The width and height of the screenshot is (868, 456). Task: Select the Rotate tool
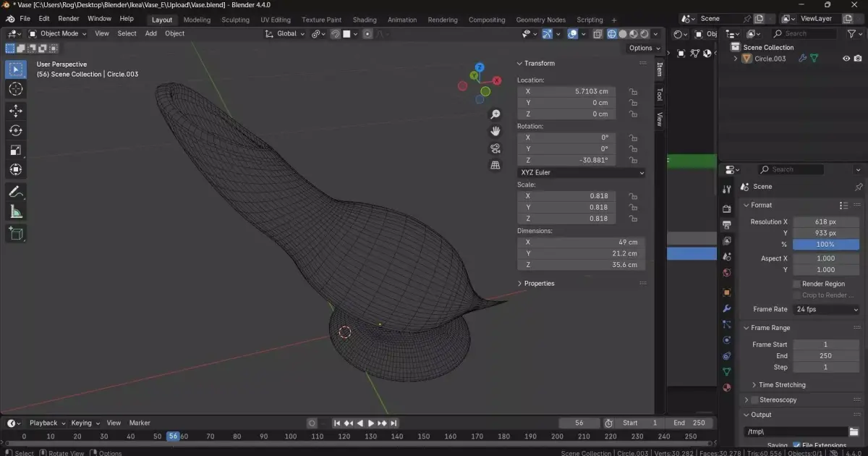pos(16,130)
